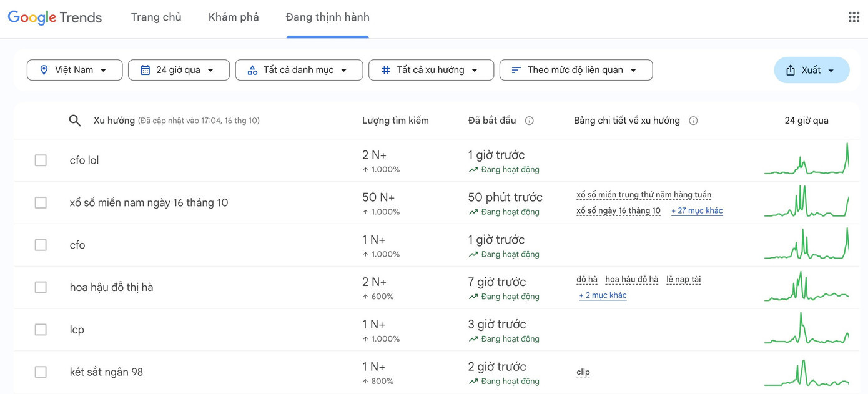Click the trend graph for hoa hậu đỗ thị hà
The height and width of the screenshot is (394, 868).
click(x=806, y=287)
